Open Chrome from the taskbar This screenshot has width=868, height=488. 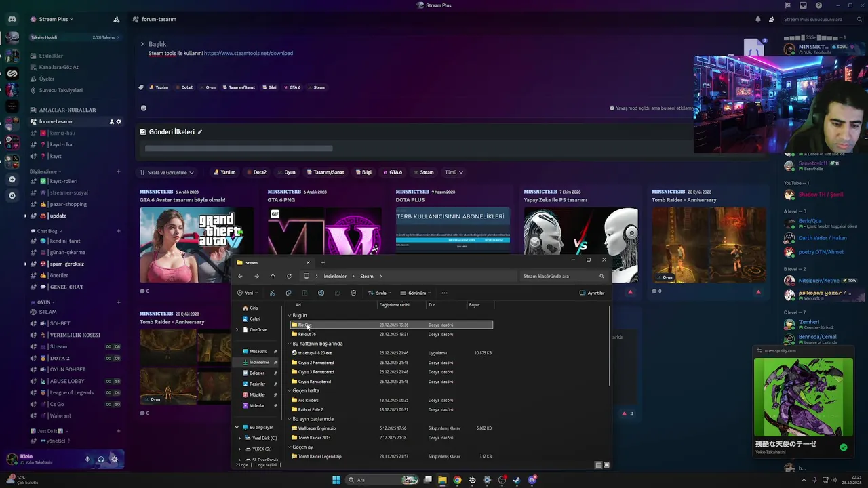457,480
